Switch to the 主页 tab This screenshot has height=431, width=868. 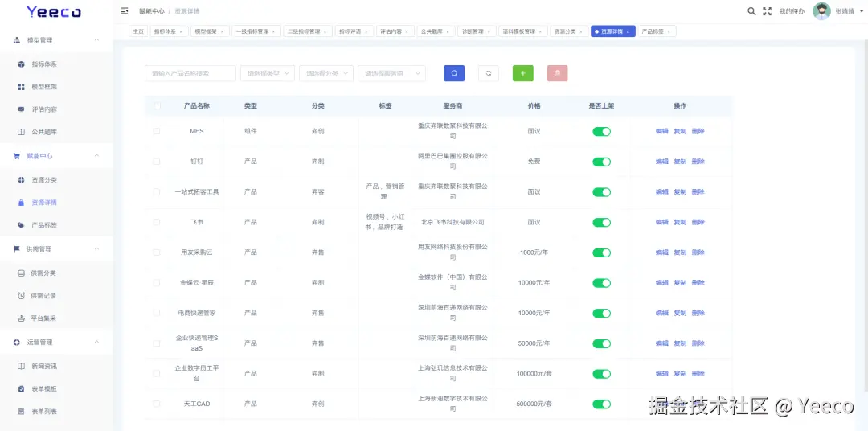[x=138, y=31]
